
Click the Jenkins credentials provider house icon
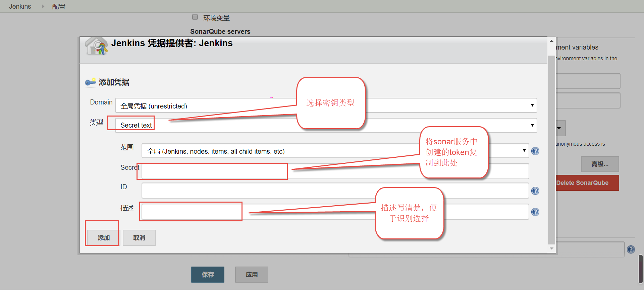(x=96, y=46)
